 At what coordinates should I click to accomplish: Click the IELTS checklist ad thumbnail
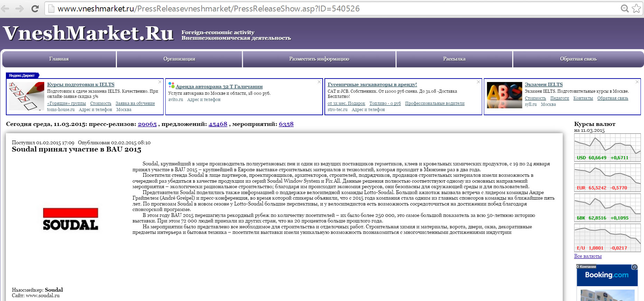[27, 96]
